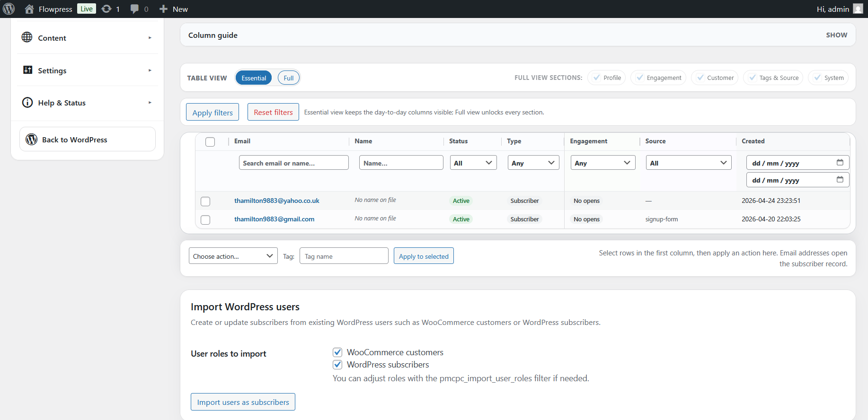The height and width of the screenshot is (420, 868).
Task: Click the Apply filters button
Action: pos(213,112)
